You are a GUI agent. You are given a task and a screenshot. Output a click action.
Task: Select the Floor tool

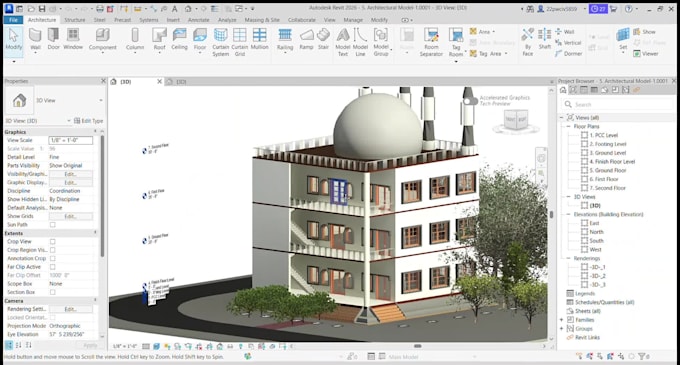(200, 40)
